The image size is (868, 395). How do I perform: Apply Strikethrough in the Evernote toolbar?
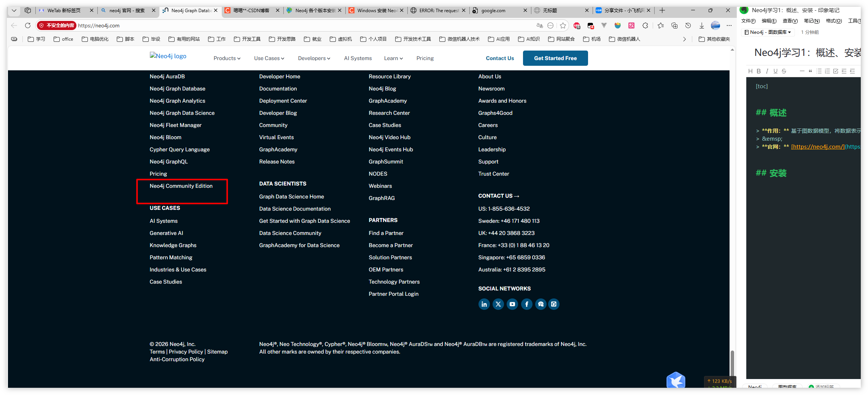pos(784,71)
